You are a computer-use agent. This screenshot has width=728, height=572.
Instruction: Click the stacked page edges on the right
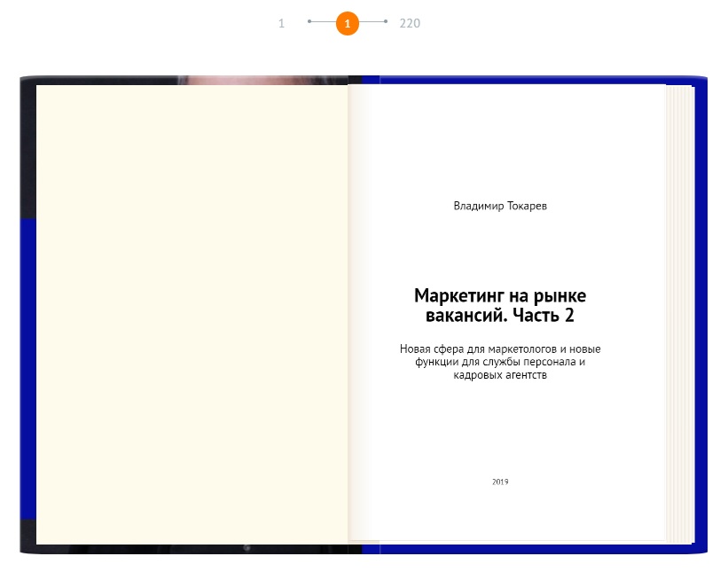coord(680,314)
